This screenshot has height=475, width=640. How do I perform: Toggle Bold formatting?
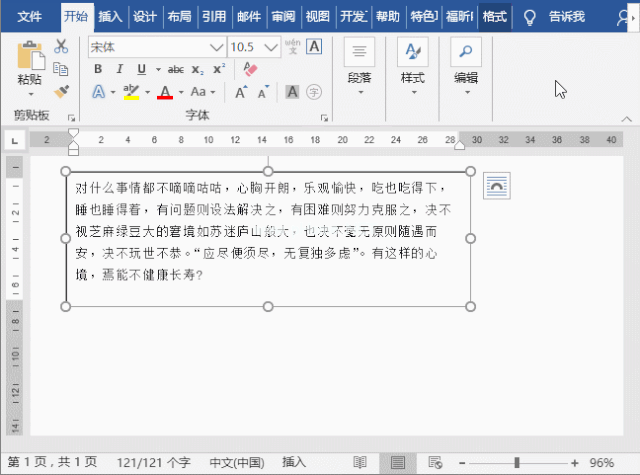point(98,69)
